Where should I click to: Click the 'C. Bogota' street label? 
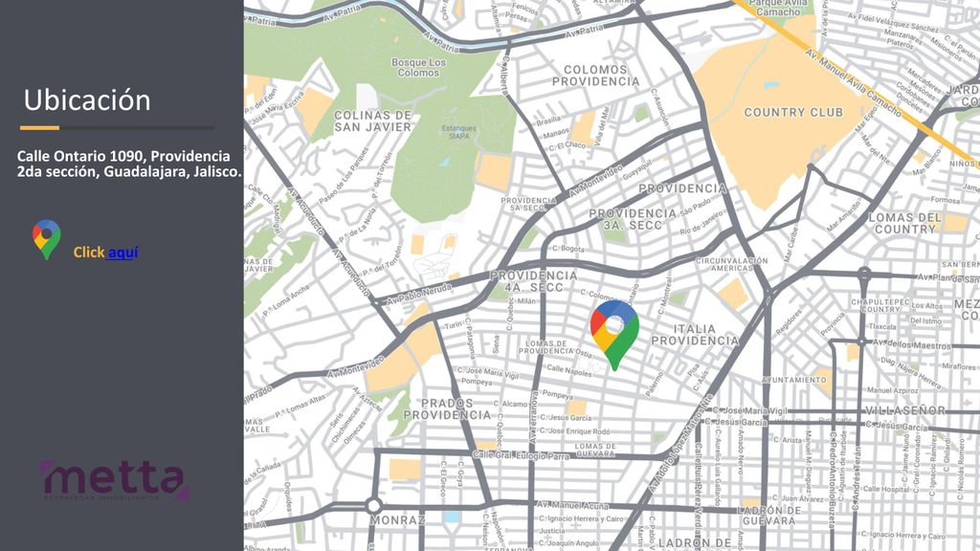coord(568,249)
